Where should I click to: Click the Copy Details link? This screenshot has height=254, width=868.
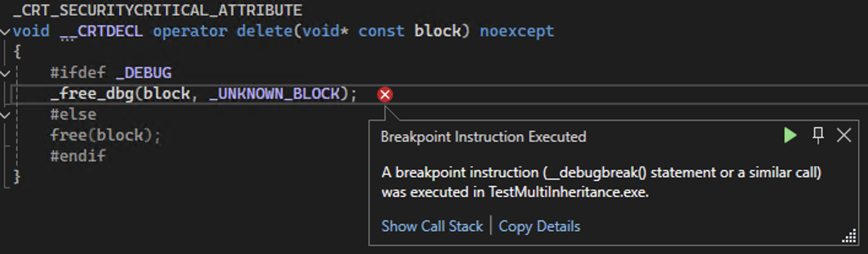coord(539,226)
